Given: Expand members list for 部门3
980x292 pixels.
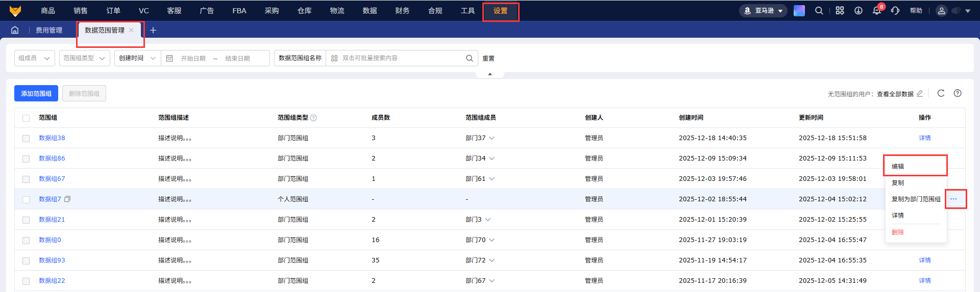Looking at the screenshot, I should click(x=487, y=220).
